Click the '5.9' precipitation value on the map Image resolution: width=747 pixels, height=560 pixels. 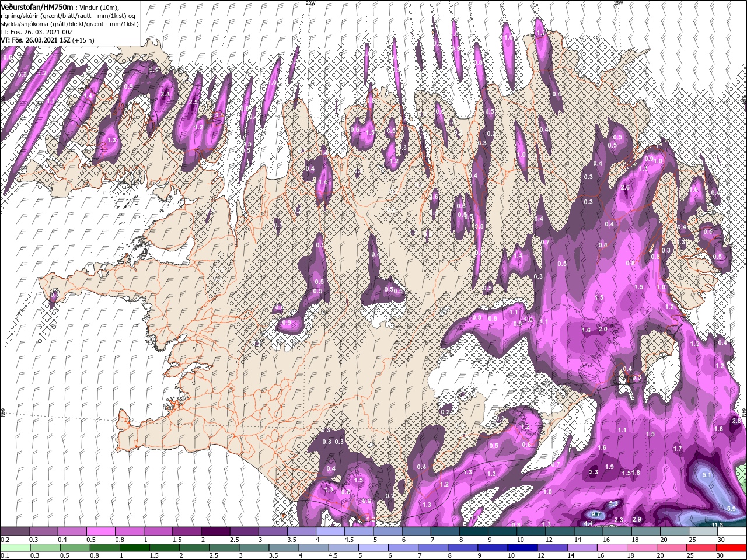tap(732, 509)
